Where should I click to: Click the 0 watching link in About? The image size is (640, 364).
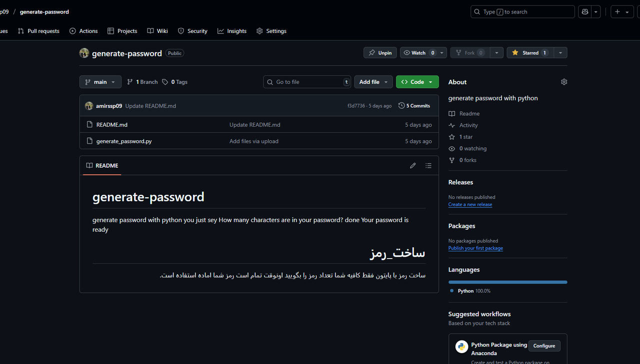467,149
